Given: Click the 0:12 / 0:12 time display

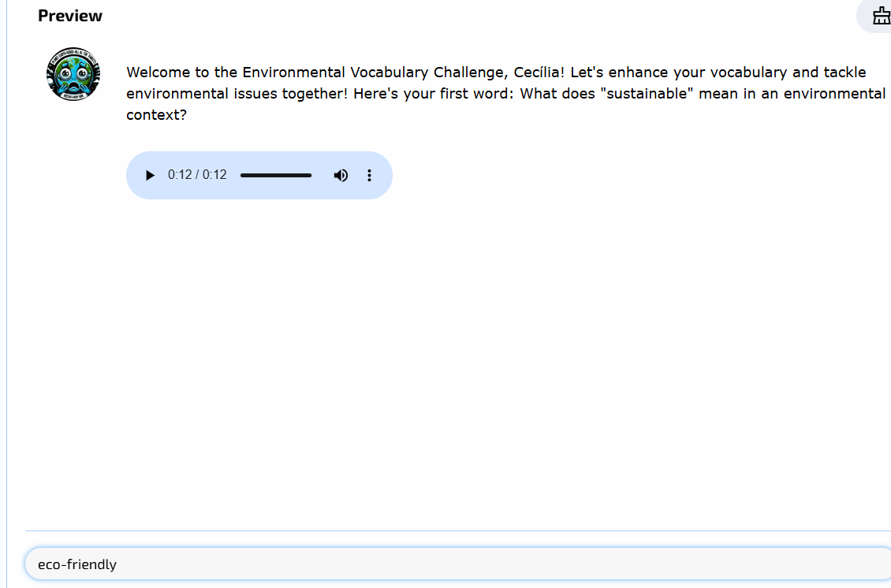Looking at the screenshot, I should [x=197, y=175].
